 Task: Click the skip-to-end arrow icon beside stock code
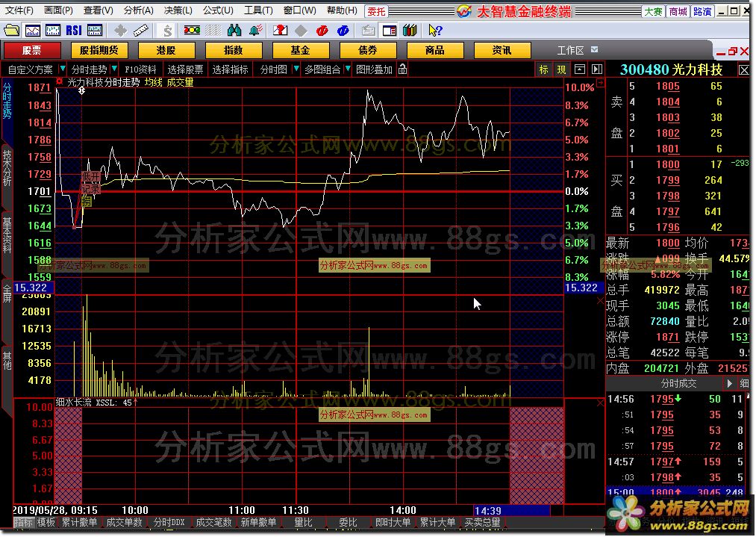[597, 69]
